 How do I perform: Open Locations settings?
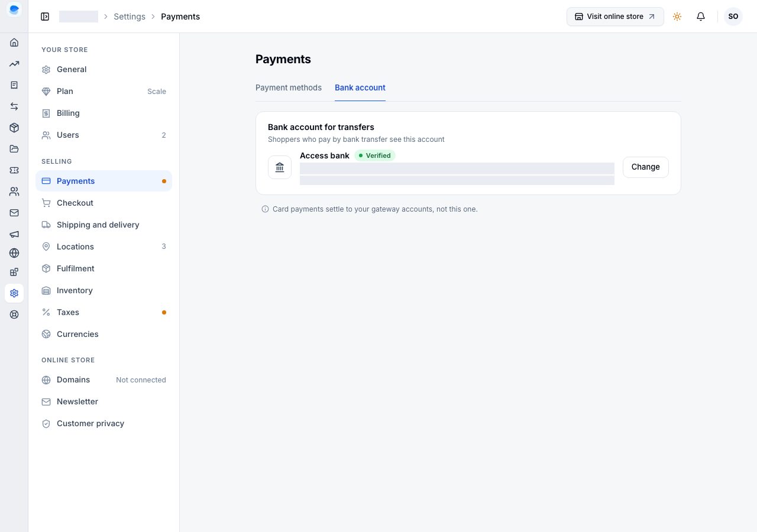(x=104, y=246)
